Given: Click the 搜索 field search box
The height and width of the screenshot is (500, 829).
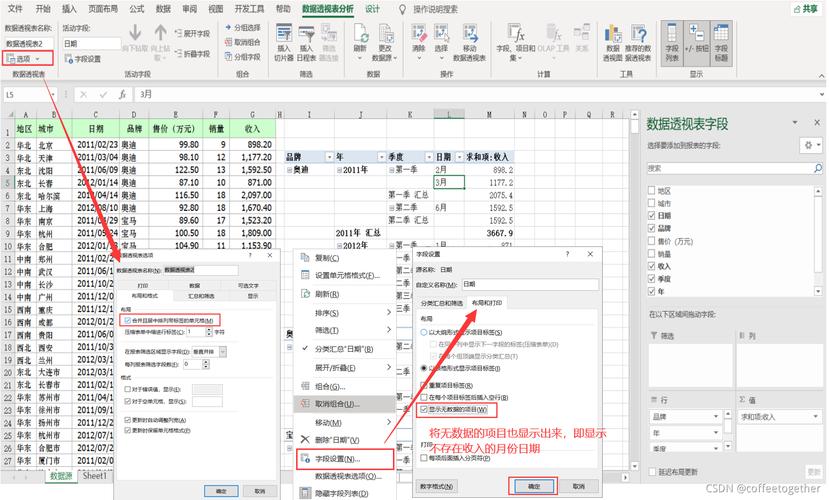Looking at the screenshot, I should click(x=735, y=168).
